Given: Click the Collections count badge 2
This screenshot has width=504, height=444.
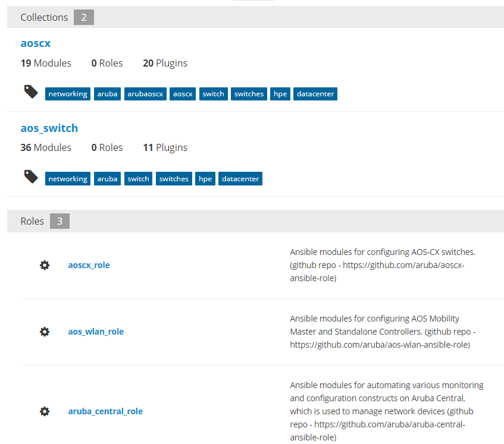Looking at the screenshot, I should click(x=84, y=17).
